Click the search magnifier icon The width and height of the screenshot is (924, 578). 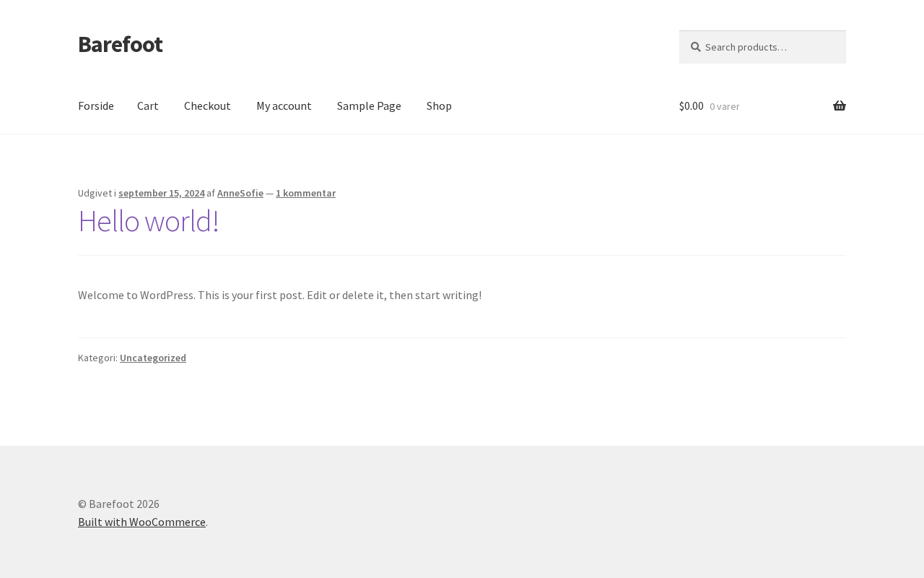695,47
